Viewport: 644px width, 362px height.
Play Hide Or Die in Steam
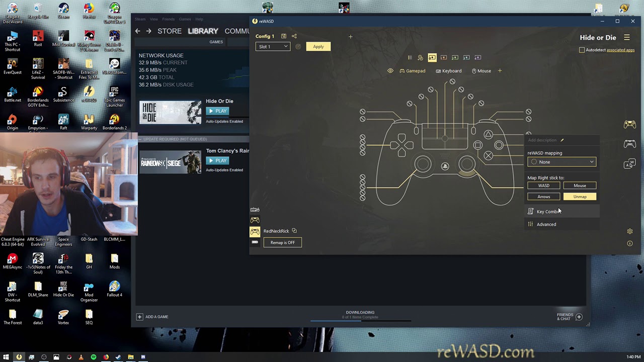(217, 111)
